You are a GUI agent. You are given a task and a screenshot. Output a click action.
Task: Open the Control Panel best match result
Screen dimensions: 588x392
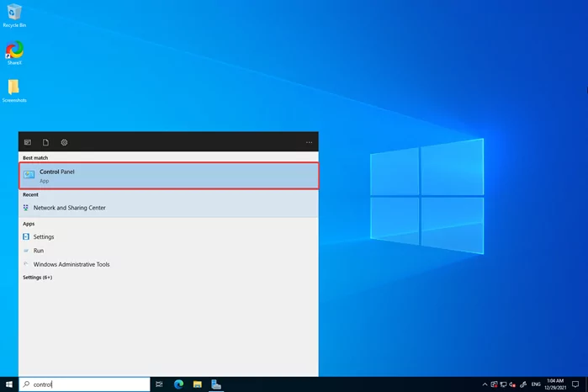(169, 176)
